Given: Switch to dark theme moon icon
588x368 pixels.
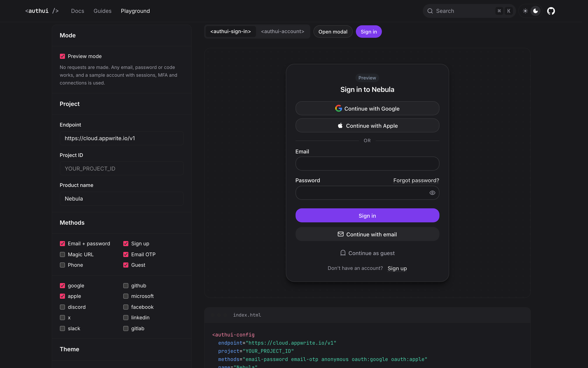Looking at the screenshot, I should tap(535, 11).
